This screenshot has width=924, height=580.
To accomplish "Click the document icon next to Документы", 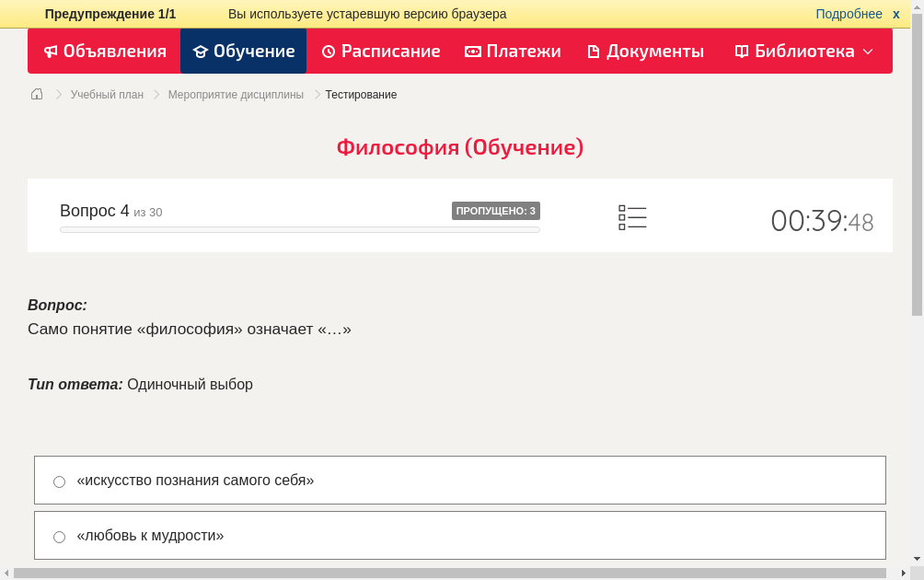I will (595, 51).
